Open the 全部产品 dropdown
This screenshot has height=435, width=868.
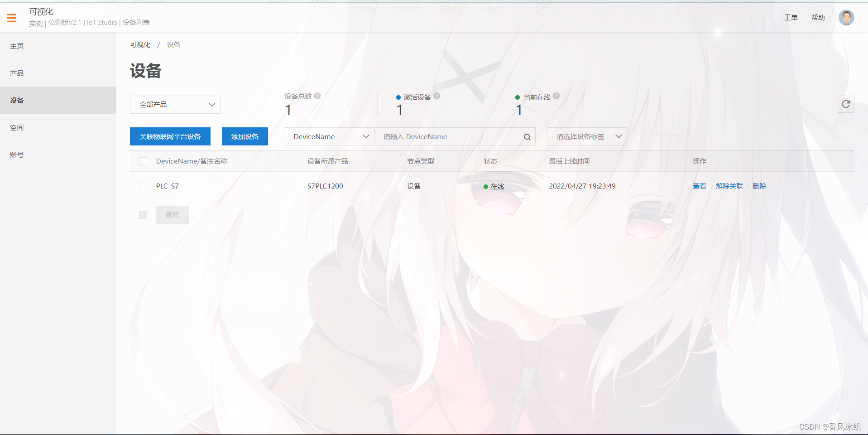(175, 105)
